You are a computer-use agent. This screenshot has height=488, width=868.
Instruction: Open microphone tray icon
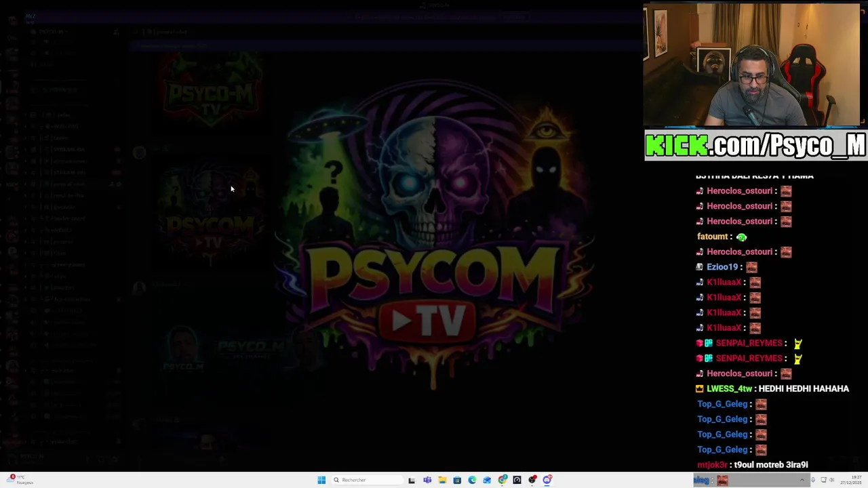[812, 480]
